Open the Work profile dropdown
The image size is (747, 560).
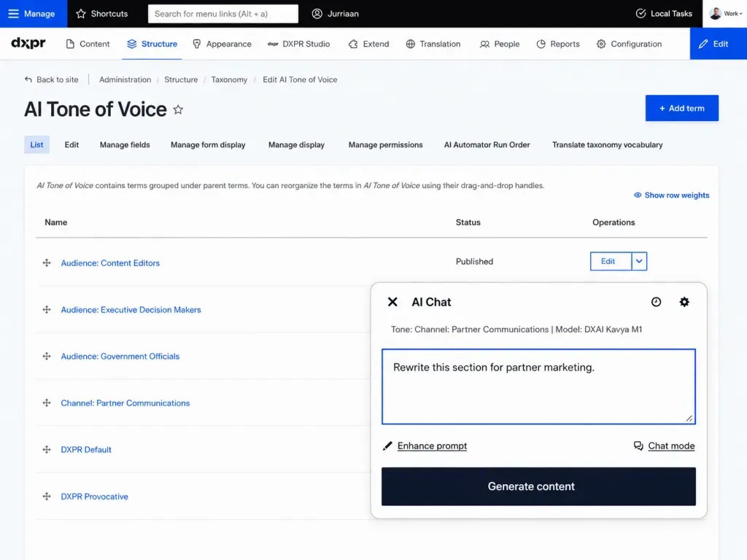(725, 14)
